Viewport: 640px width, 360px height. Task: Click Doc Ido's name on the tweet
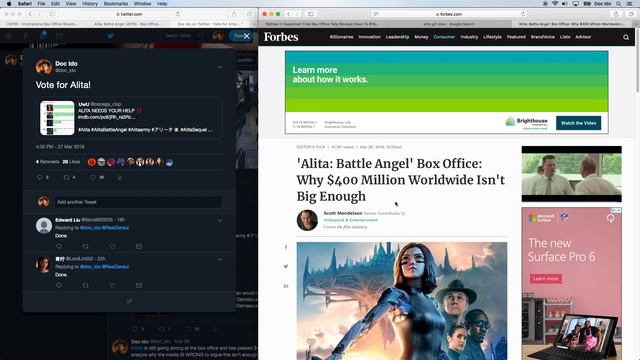(x=67, y=64)
